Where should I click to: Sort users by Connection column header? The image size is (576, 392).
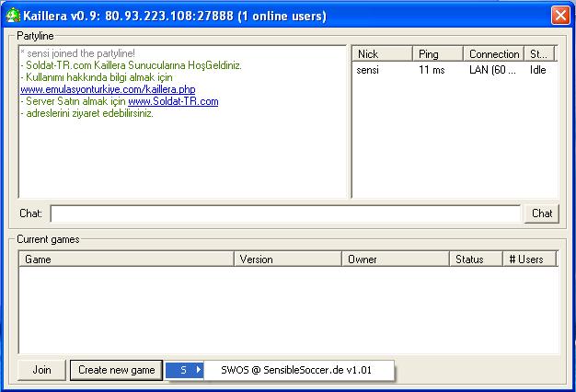coord(493,54)
